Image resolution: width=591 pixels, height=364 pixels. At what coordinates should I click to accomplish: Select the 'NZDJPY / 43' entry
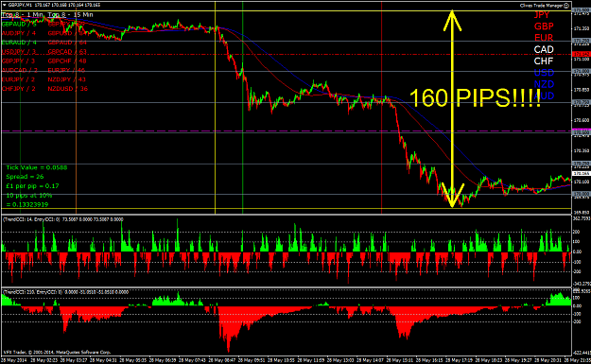pyautogui.click(x=67, y=79)
